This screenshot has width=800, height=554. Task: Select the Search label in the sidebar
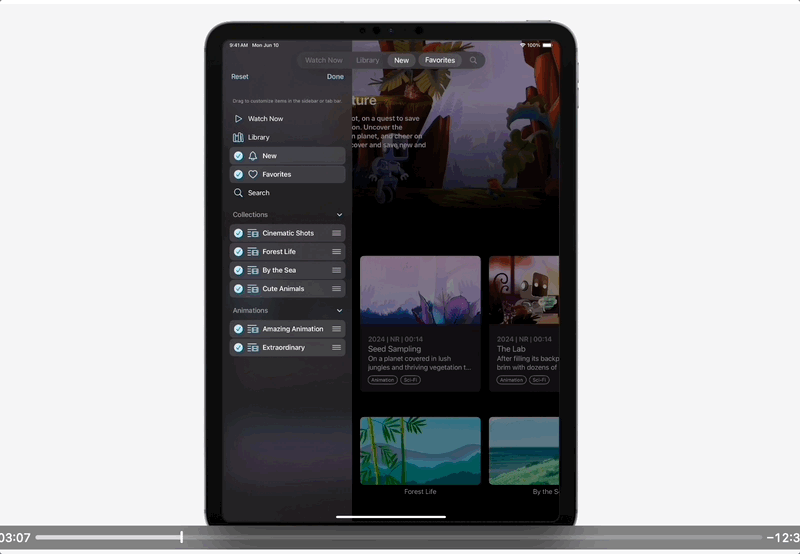pyautogui.click(x=259, y=193)
